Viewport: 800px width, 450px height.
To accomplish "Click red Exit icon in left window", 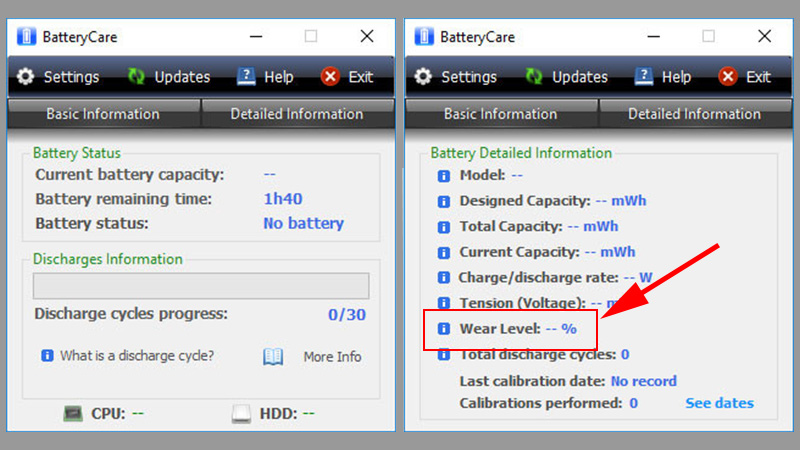I will pyautogui.click(x=330, y=77).
